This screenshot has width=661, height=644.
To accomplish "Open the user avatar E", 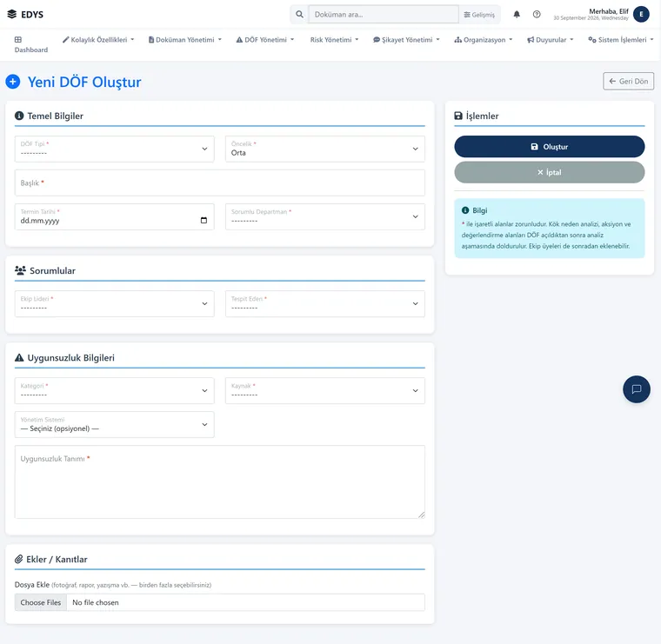I will coord(641,14).
